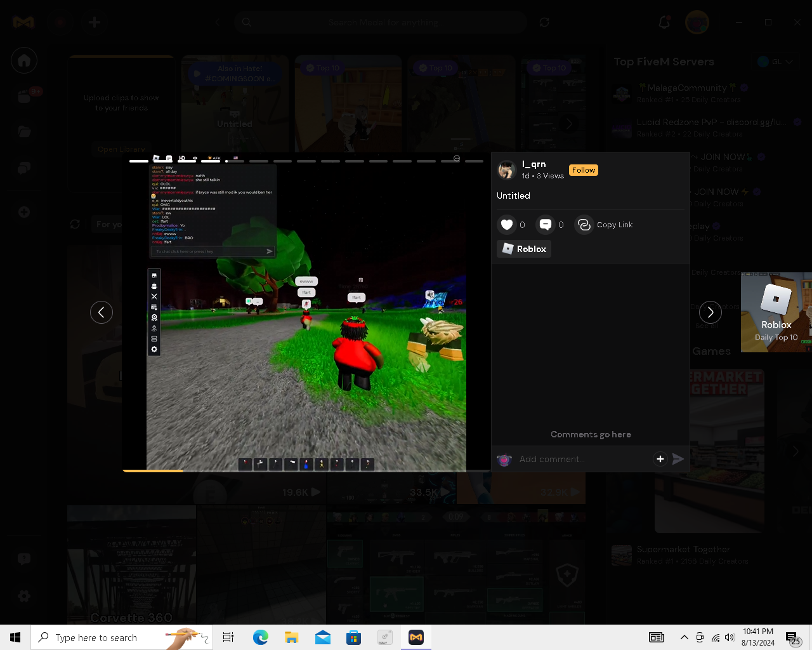Open l_qrn's profile avatar
Image resolution: width=812 pixels, height=650 pixels.
tap(507, 170)
